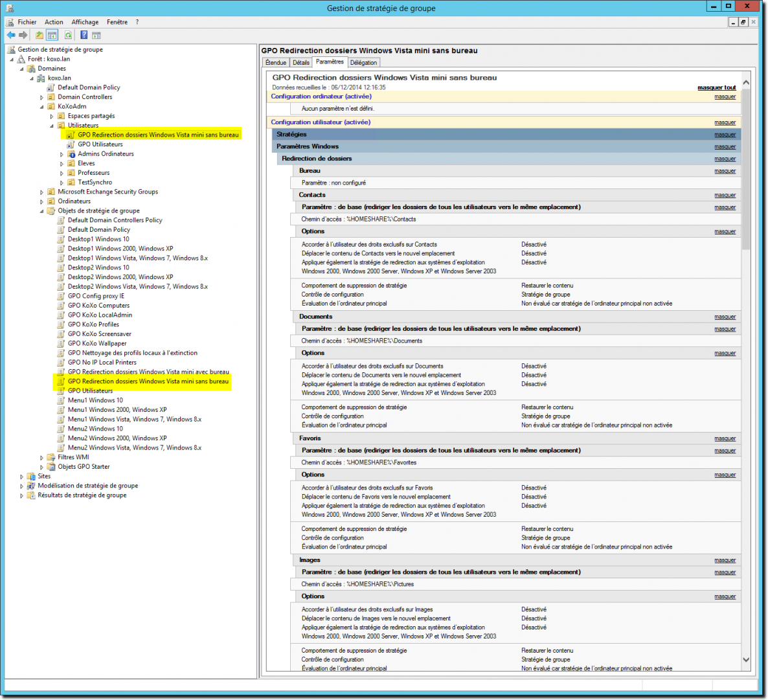Viewport: 768px width, 700px height.
Task: Expand the Sites node
Action: point(21,477)
